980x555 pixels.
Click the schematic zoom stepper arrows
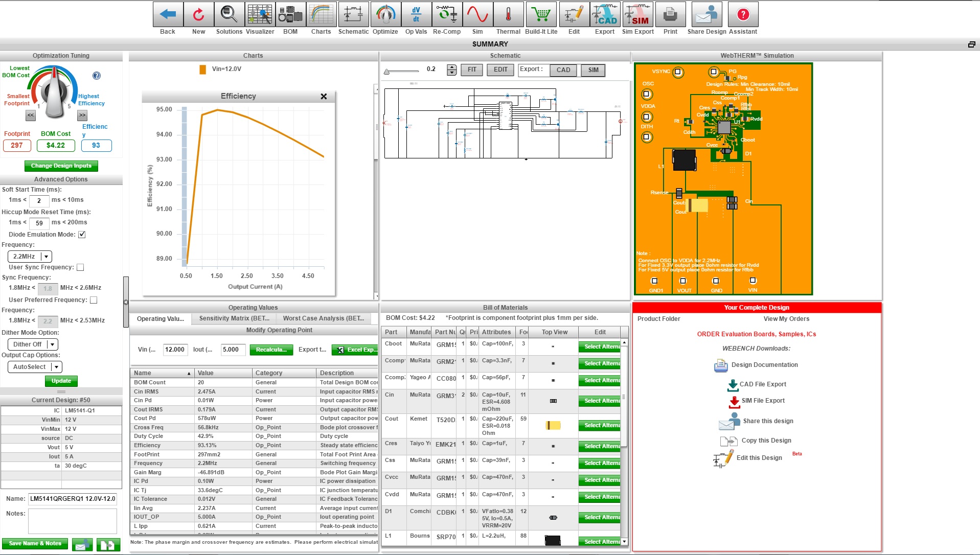tap(451, 70)
